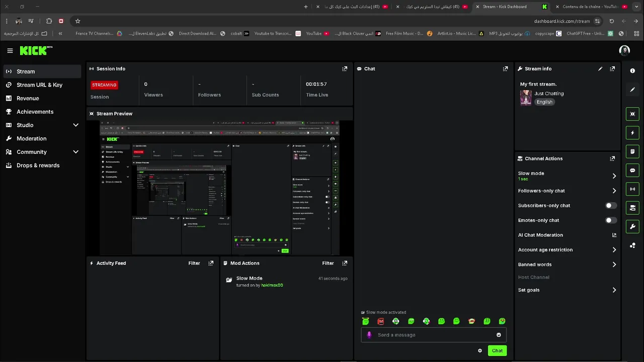This screenshot has width=644, height=362.
Task: Bookmark this page star icon
Action: point(77,21)
